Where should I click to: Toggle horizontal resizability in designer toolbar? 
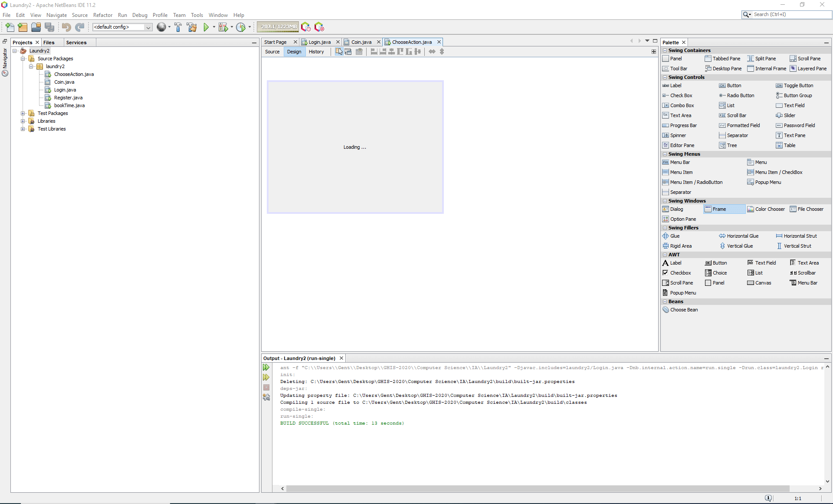click(433, 51)
